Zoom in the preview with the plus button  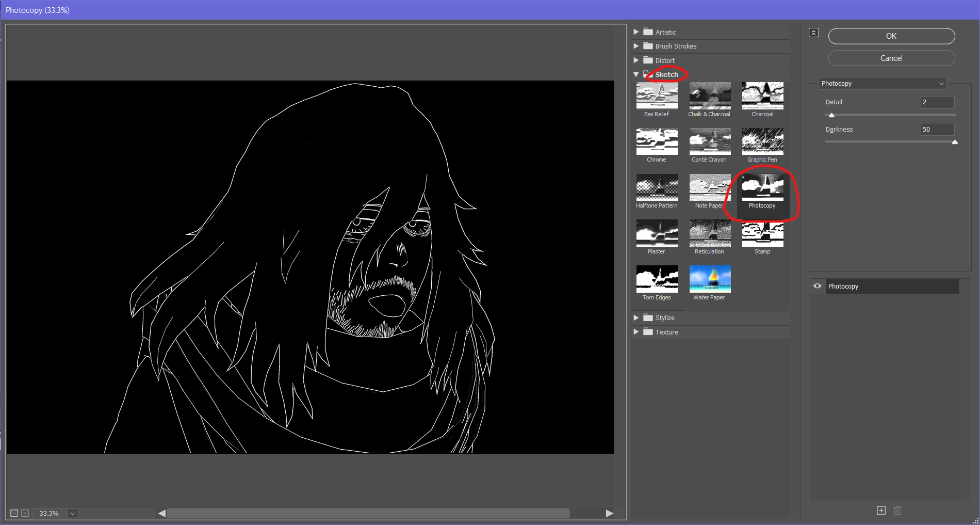tap(25, 513)
